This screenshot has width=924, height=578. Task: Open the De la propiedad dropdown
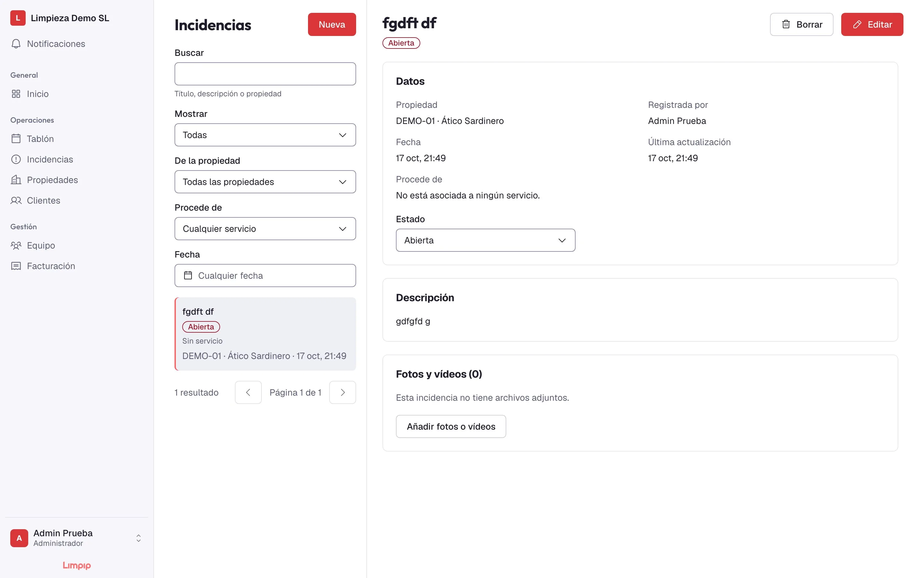(x=265, y=181)
